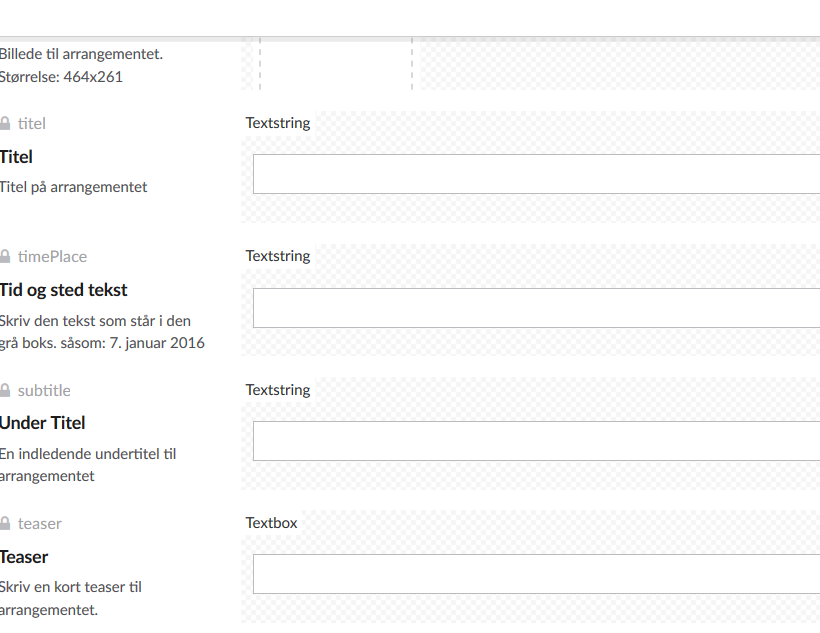
Task: Click the lock icon beside subtitle alias
Action: [5, 390]
